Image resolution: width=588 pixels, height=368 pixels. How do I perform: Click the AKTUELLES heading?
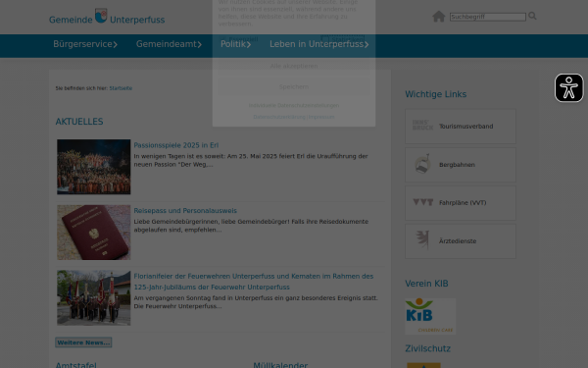[x=79, y=122]
